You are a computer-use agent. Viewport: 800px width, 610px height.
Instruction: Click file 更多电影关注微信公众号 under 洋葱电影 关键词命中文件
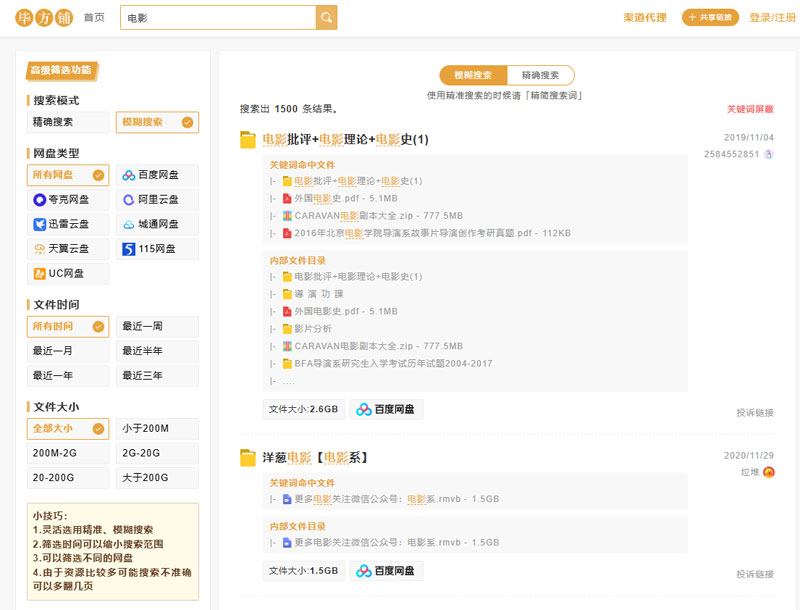(396, 499)
